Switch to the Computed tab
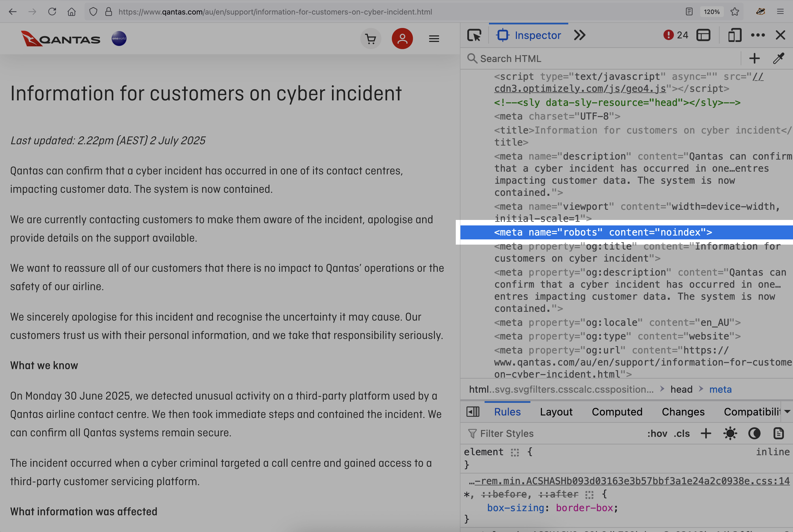The image size is (793, 532). click(x=617, y=412)
